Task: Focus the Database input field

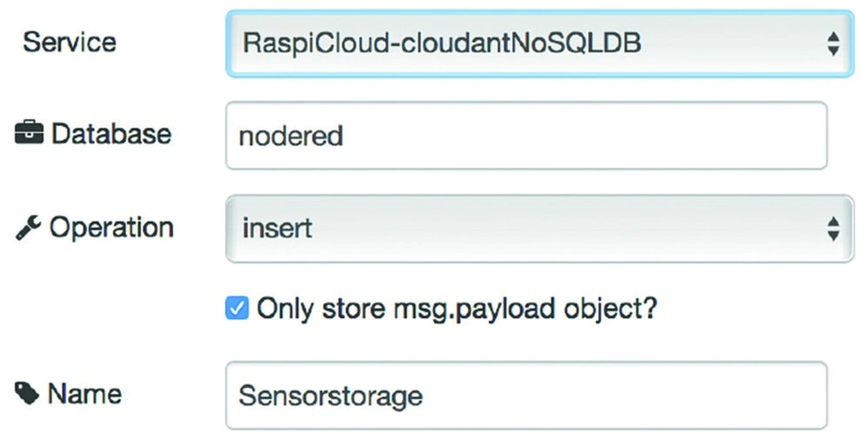Action: pyautogui.click(x=526, y=136)
